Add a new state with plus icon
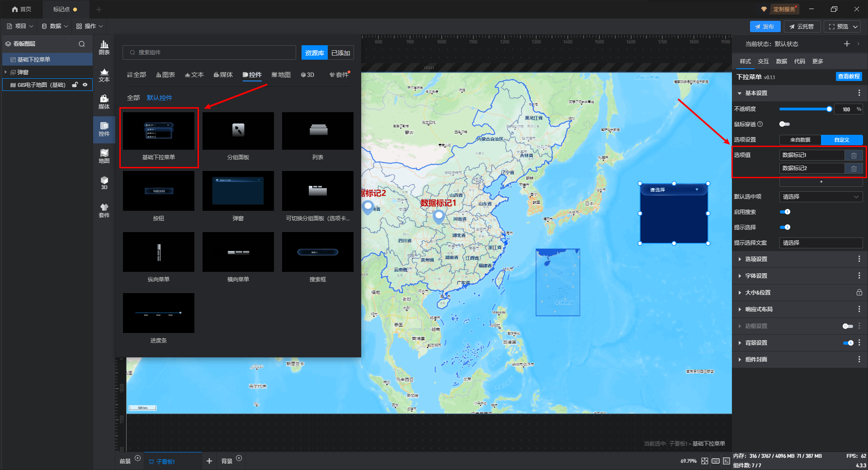The width and height of the screenshot is (868, 470). 847,43
